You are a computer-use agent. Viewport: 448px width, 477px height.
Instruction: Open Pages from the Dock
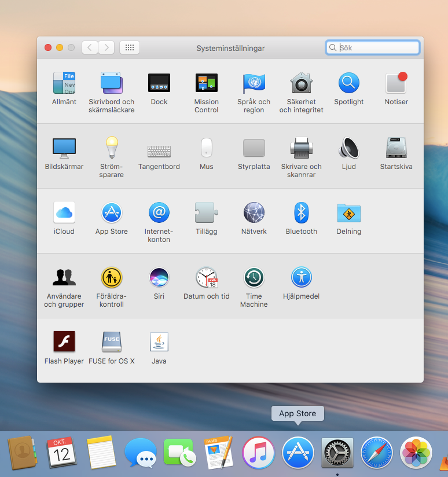[x=219, y=452]
